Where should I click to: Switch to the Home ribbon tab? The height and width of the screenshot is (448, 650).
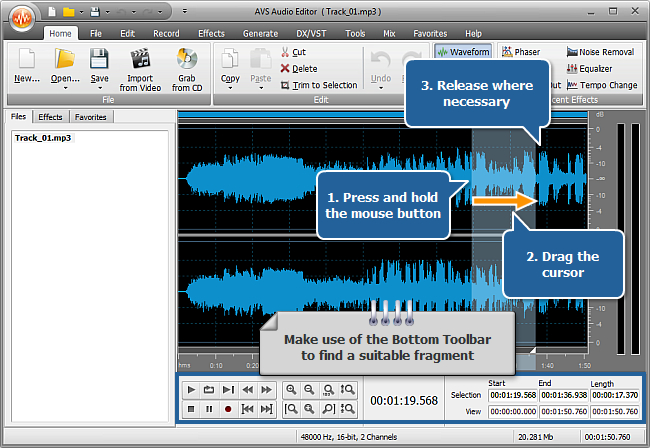coord(61,34)
